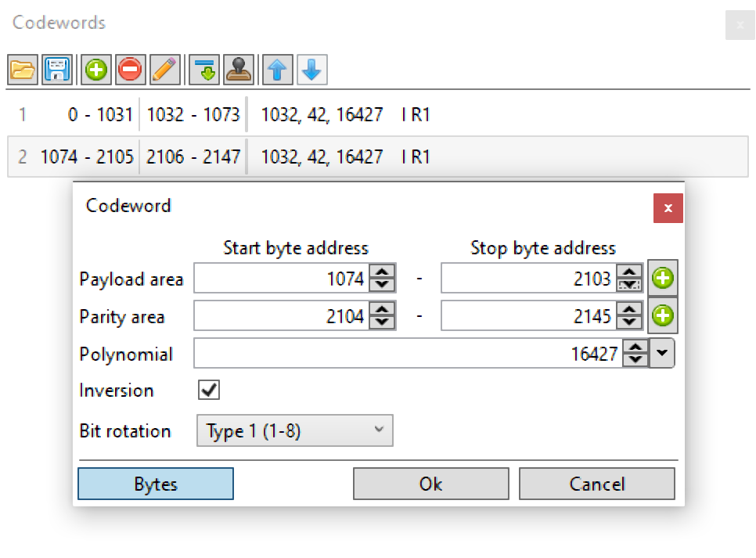
Task: Click green plus beside Payload stop address
Action: coord(662,278)
